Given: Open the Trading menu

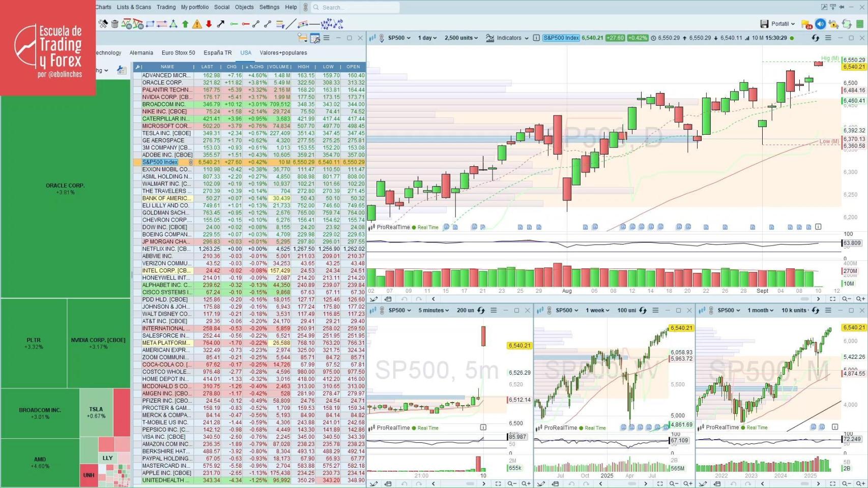Looking at the screenshot, I should coord(166,7).
